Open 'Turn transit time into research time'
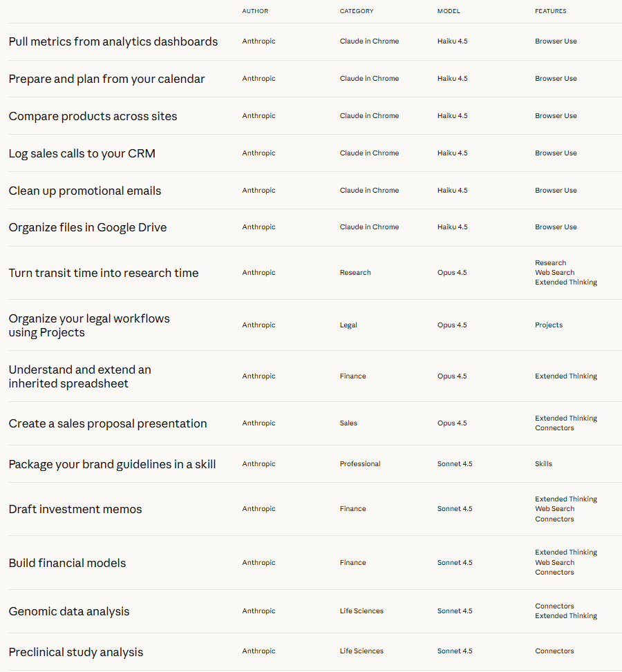Viewport: 622px width, 672px height. pos(104,273)
